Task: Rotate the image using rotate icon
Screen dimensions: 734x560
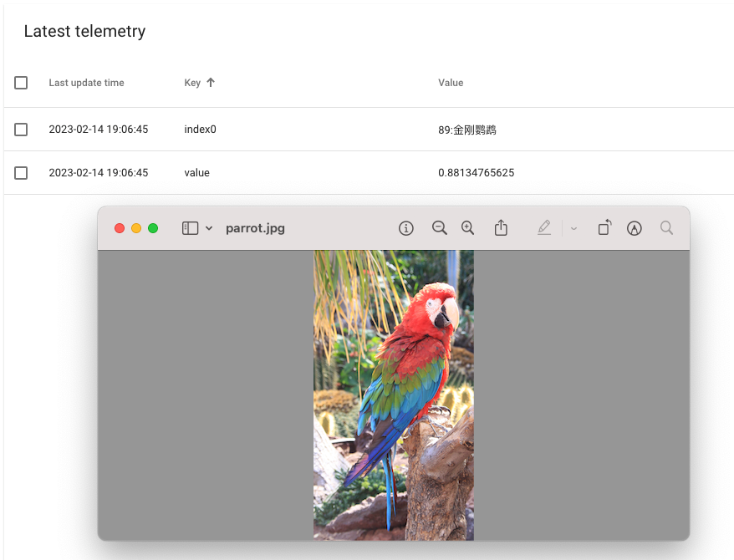Action: point(604,228)
